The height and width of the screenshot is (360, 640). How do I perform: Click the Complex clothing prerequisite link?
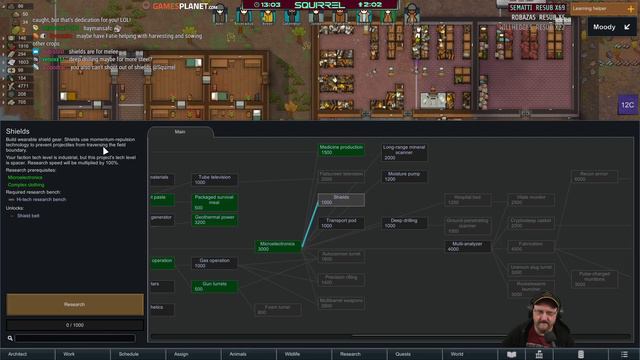click(x=26, y=185)
